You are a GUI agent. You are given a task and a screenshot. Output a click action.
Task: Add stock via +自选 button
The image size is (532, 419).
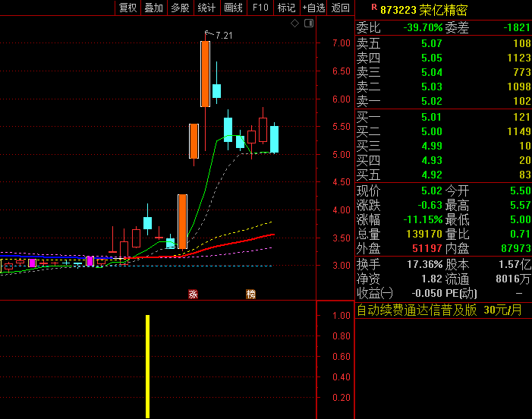pos(313,8)
